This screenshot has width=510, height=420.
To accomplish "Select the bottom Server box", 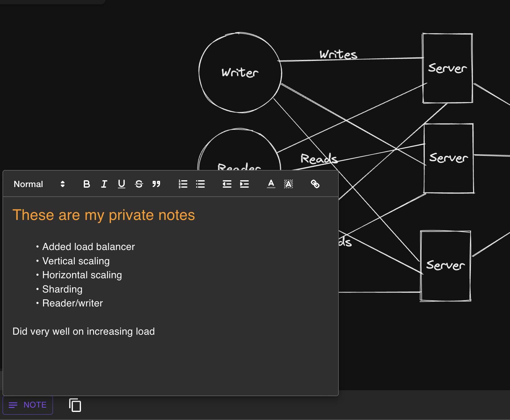I will tap(445, 266).
